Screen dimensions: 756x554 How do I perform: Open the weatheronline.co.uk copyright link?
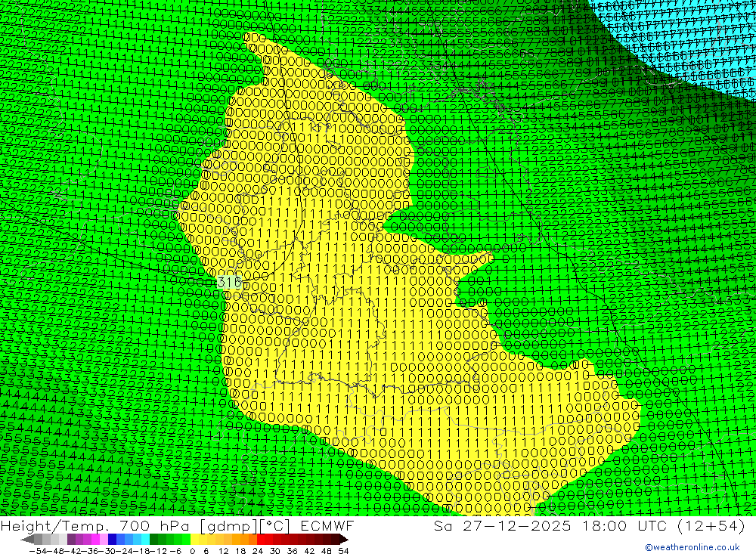point(692,547)
